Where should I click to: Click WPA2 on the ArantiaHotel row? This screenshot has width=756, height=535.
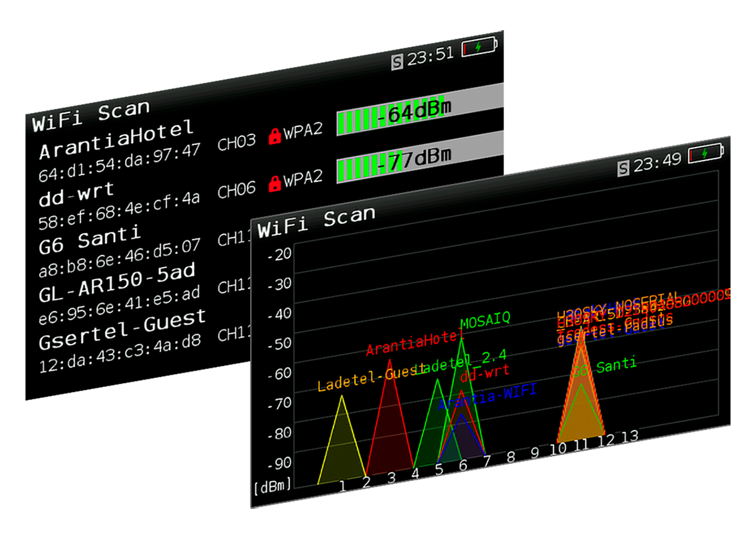coord(303,130)
